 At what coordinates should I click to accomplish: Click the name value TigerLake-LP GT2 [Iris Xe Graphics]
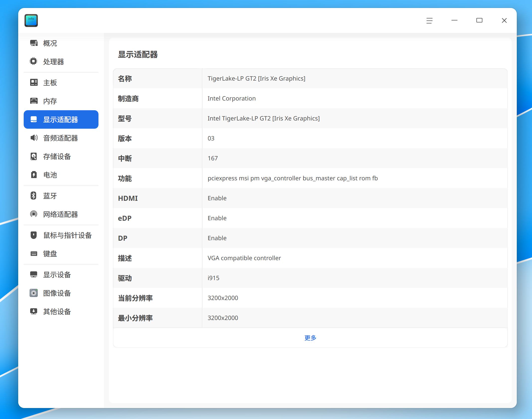256,78
